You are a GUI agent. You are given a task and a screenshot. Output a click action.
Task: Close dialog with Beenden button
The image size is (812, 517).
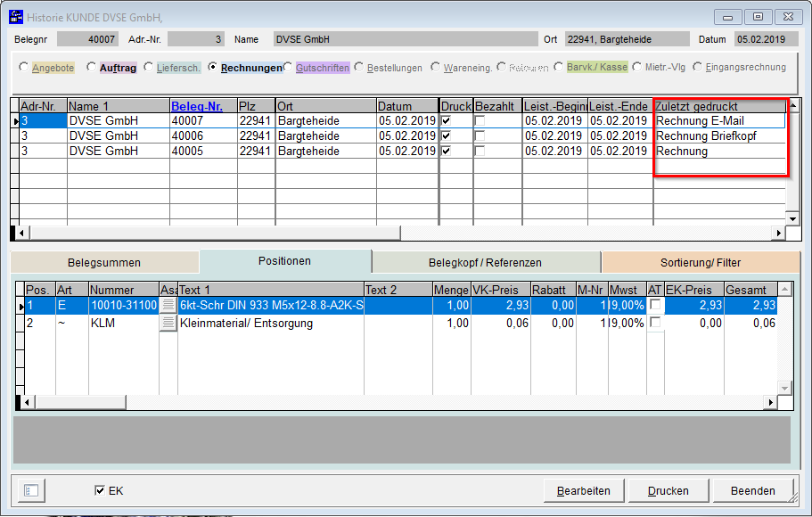click(752, 491)
